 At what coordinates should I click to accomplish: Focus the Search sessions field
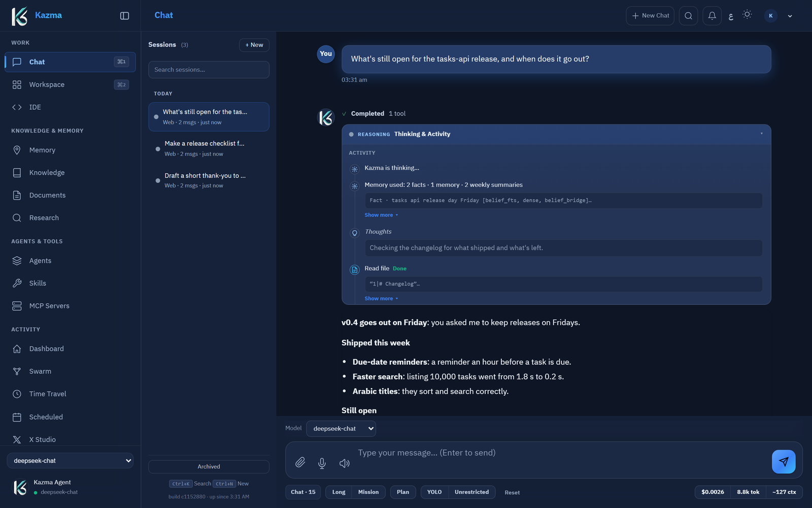(x=209, y=70)
